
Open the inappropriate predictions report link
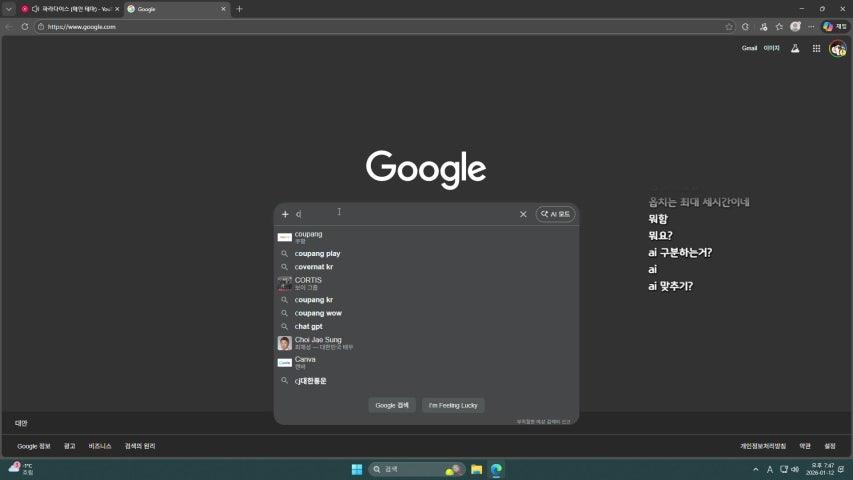click(543, 422)
